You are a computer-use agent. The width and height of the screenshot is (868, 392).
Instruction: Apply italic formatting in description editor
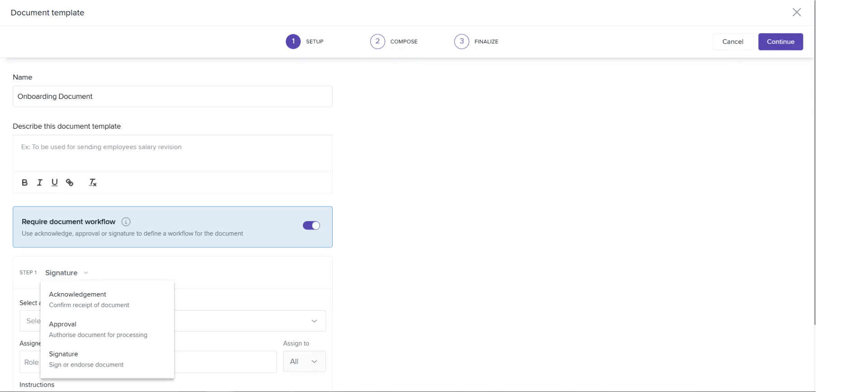40,182
